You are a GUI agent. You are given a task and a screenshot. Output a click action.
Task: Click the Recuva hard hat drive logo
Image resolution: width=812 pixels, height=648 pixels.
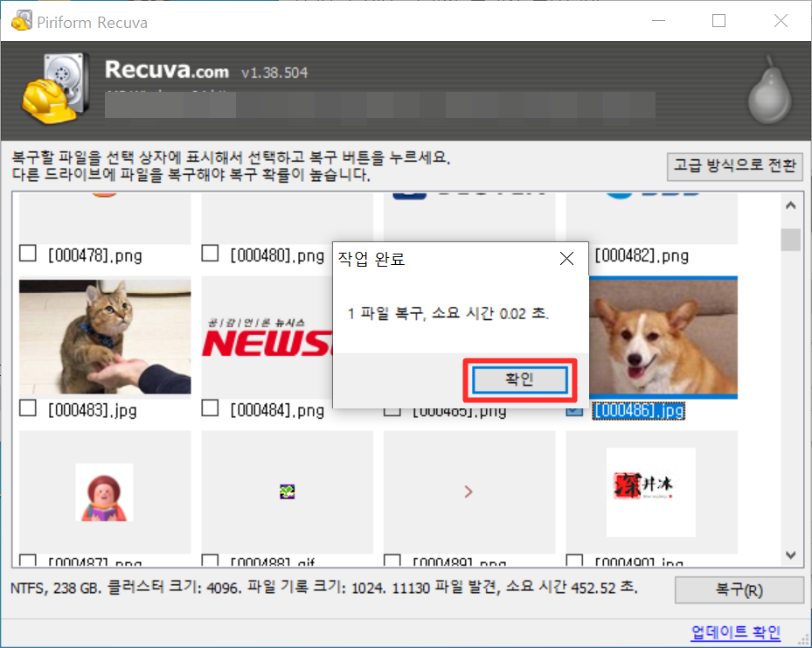[x=55, y=87]
